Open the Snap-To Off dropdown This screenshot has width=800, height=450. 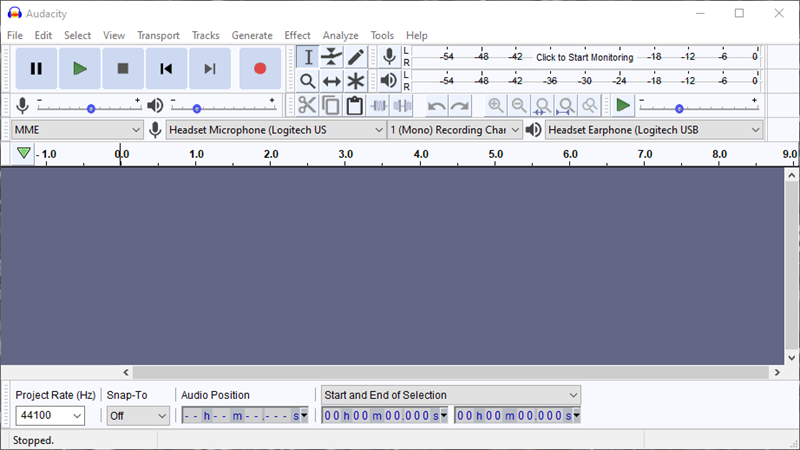point(138,416)
